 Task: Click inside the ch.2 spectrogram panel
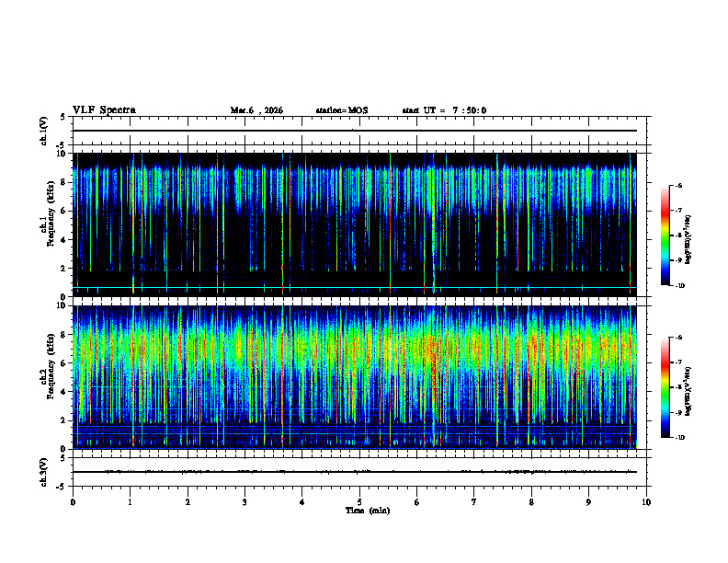(354, 377)
